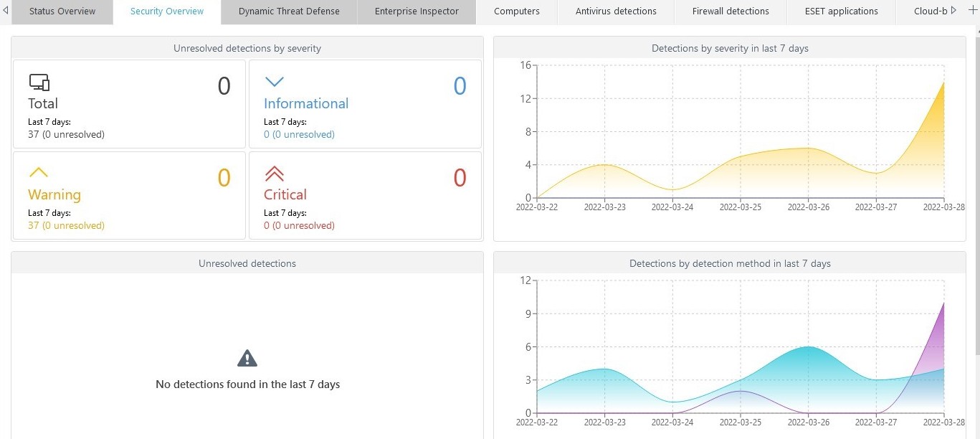Click 2022-03-25 label on detection method chart
Image resolution: width=980 pixels, height=439 pixels.
click(x=741, y=423)
